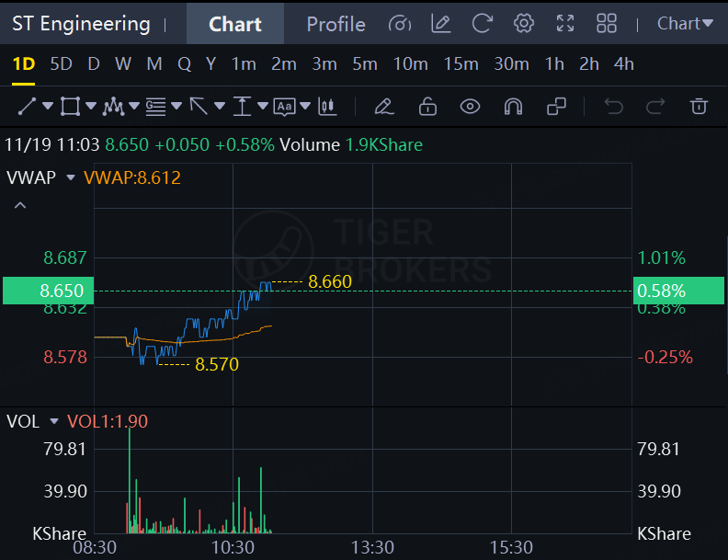Toggle drawings visibility eye icon
The width and height of the screenshot is (728, 560).
pos(470,107)
